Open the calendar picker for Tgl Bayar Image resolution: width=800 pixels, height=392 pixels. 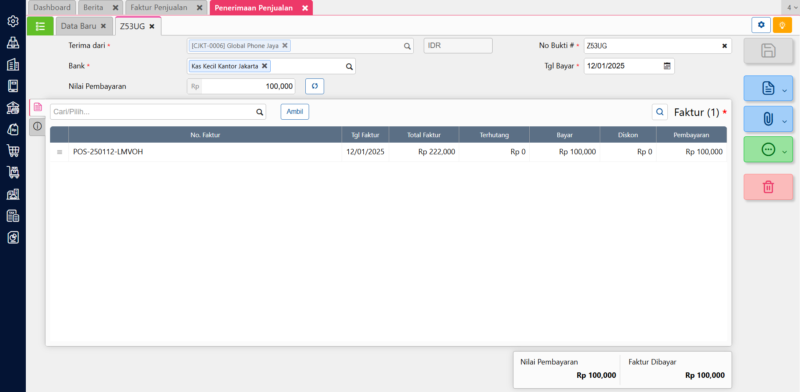667,66
